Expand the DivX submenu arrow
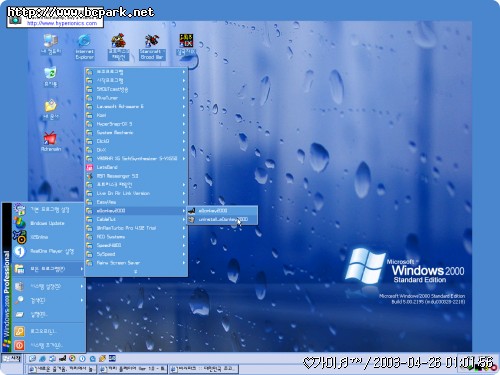The height and width of the screenshot is (375, 500). click(x=184, y=150)
